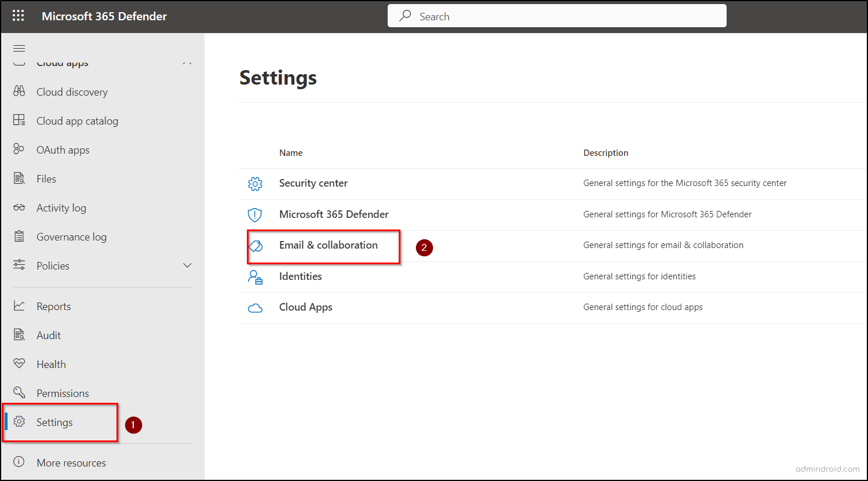Click the OAuth apps icon

click(19, 149)
